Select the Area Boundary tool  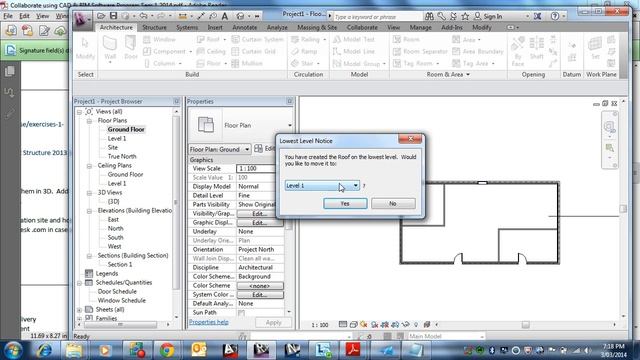(x=478, y=51)
